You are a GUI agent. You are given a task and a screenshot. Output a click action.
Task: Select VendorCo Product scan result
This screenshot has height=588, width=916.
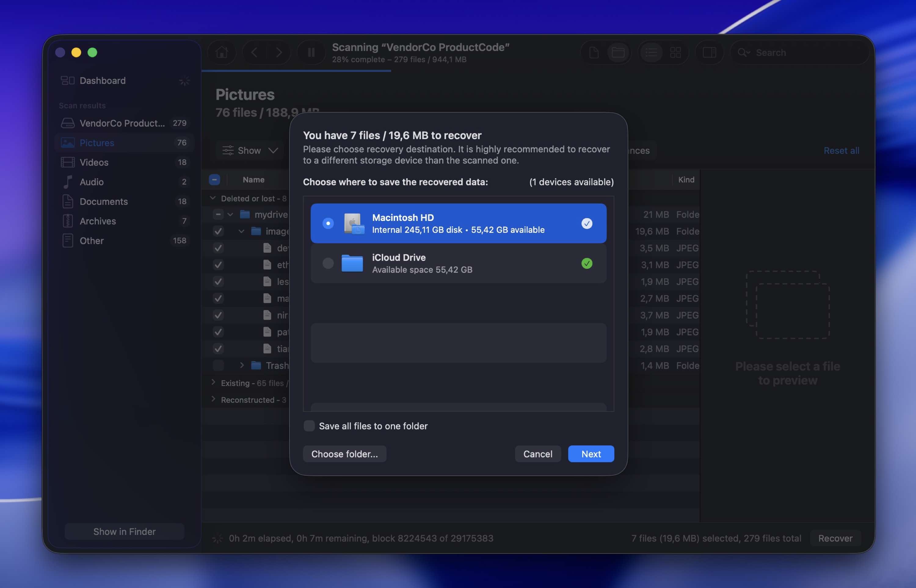(x=125, y=123)
